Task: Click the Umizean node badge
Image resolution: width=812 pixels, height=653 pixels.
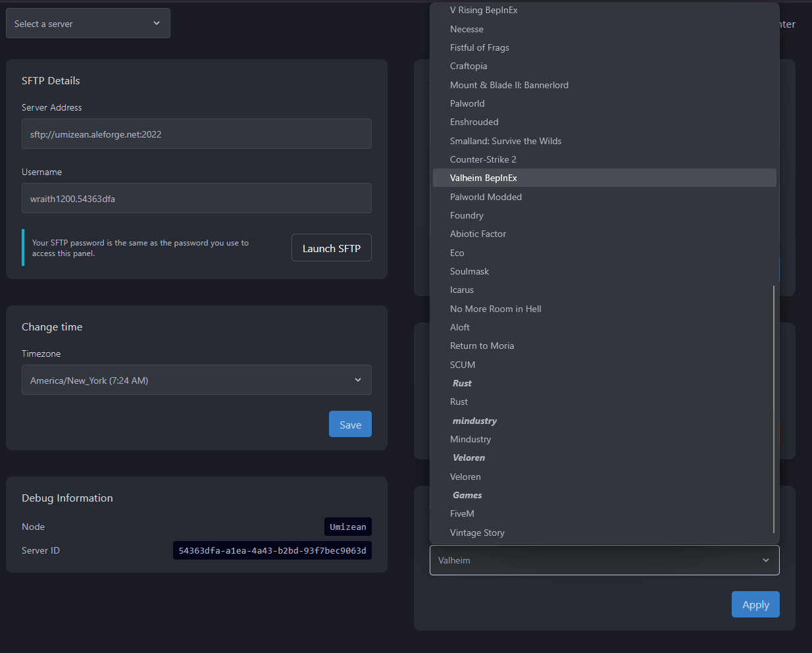Action: point(347,527)
